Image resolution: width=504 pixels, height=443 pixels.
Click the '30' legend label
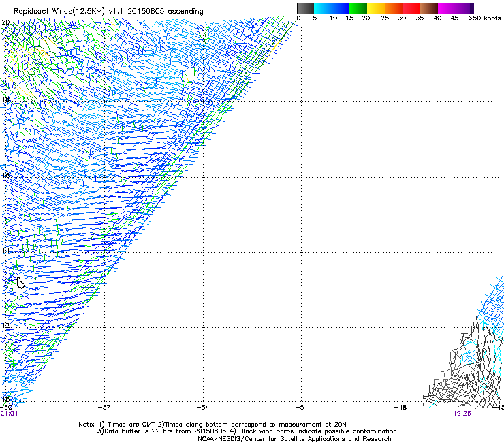[x=402, y=18]
